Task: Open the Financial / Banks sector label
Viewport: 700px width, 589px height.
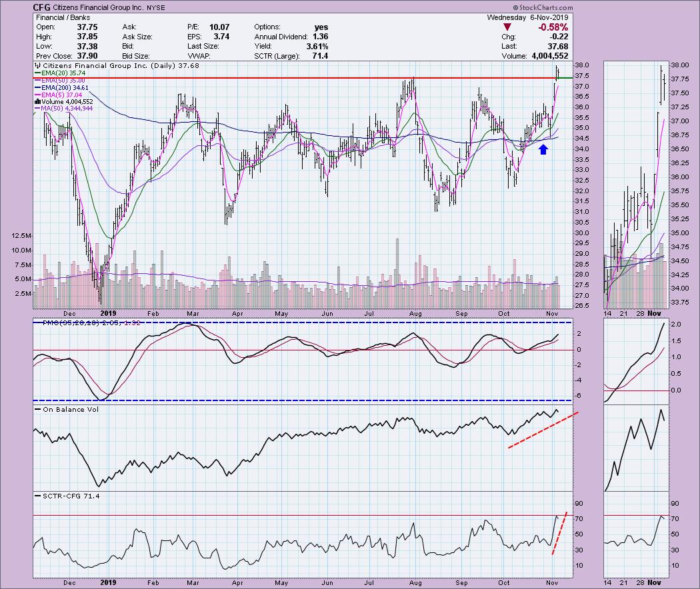Action: pyautogui.click(x=63, y=17)
